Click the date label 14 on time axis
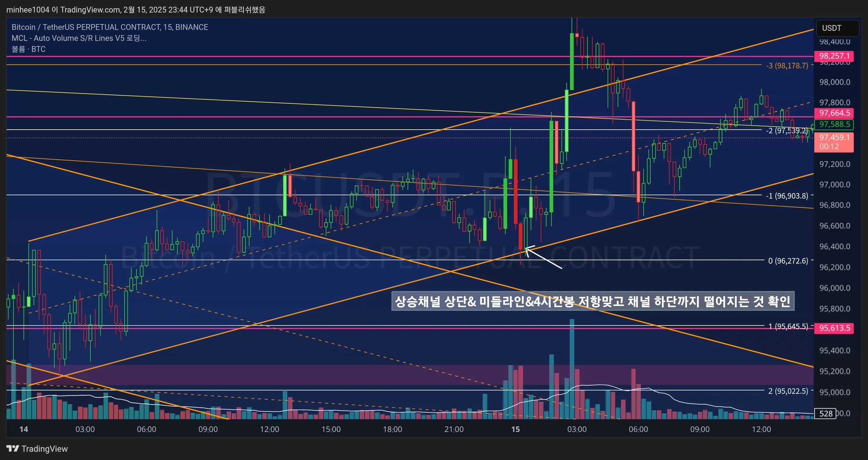Screen dimensions: 868x460 [x=24, y=429]
